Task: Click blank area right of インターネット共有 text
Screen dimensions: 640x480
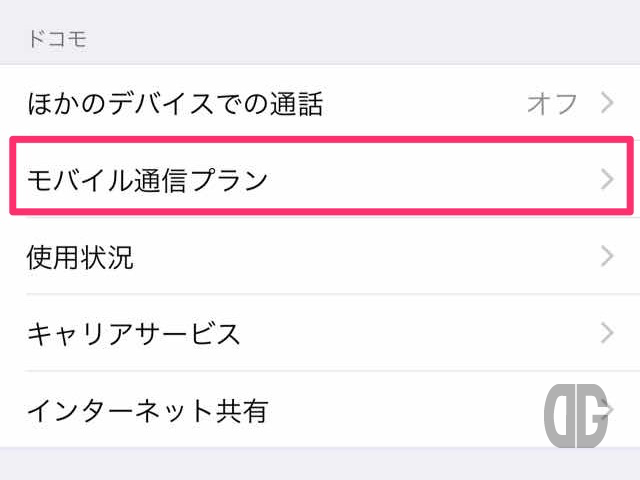Action: click(x=406, y=409)
